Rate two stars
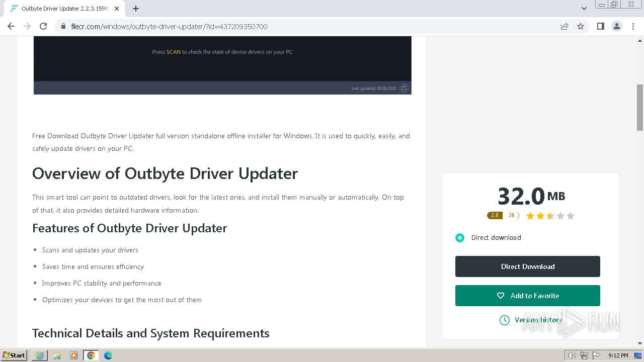The height and width of the screenshot is (362, 644). (540, 216)
